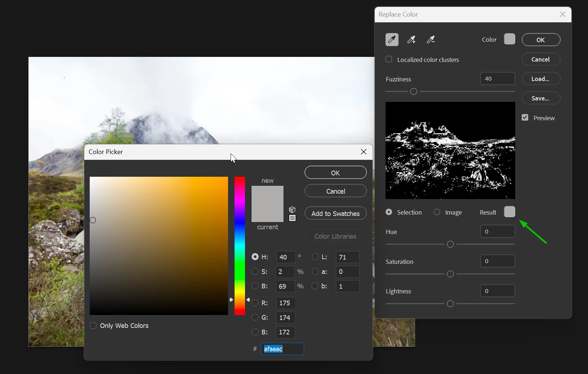Select the brightness B radio button
This screenshot has width=588, height=374.
[255, 286]
